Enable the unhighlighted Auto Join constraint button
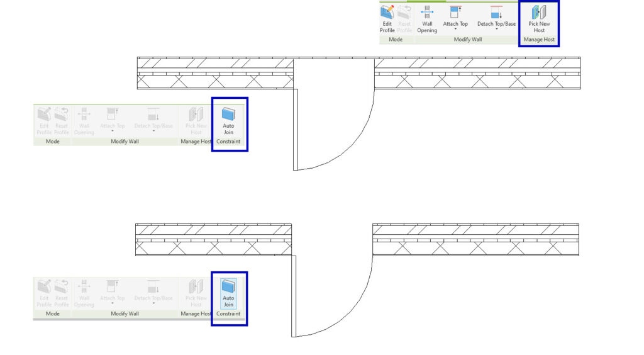The width and height of the screenshot is (644, 355). 229,114
